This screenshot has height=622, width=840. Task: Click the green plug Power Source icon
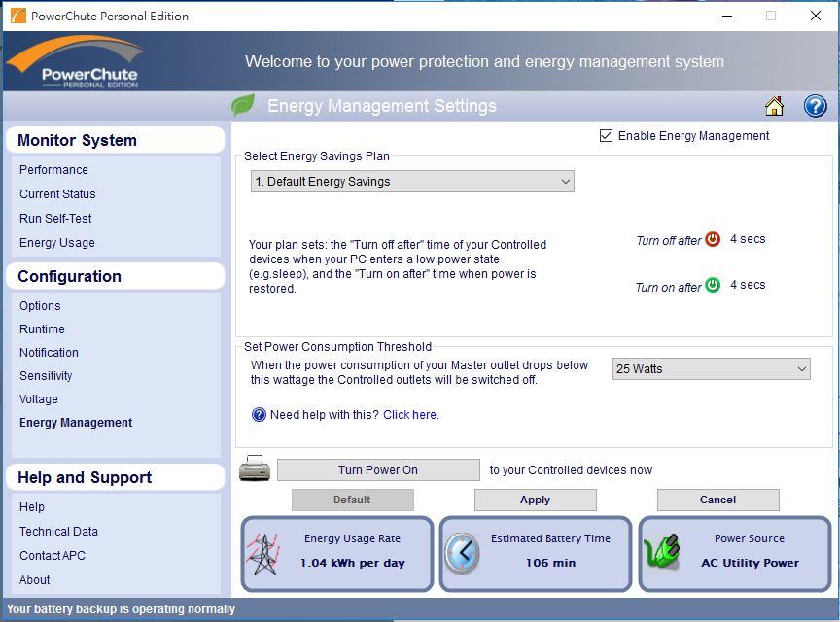point(662,552)
